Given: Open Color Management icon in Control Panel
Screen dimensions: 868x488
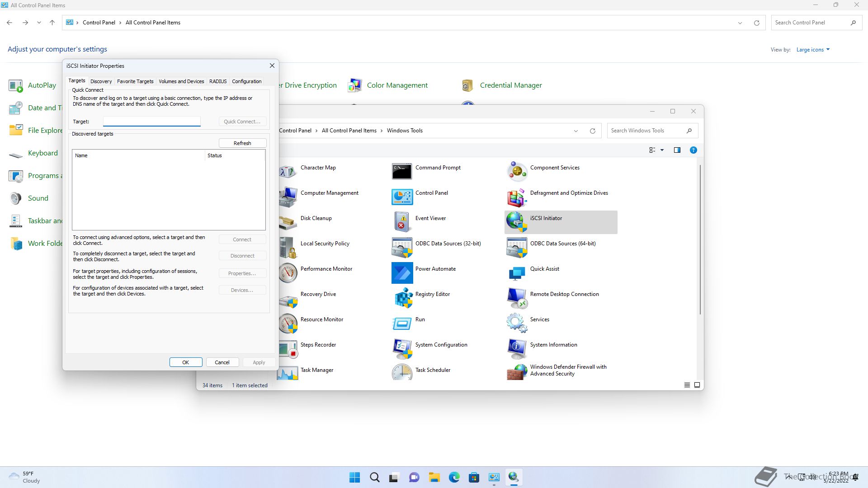Looking at the screenshot, I should tap(355, 85).
